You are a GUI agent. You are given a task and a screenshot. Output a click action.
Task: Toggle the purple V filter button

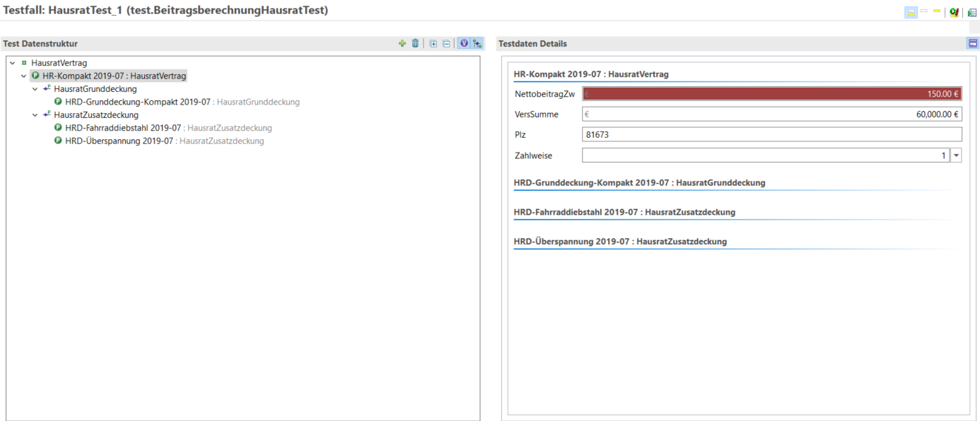464,44
